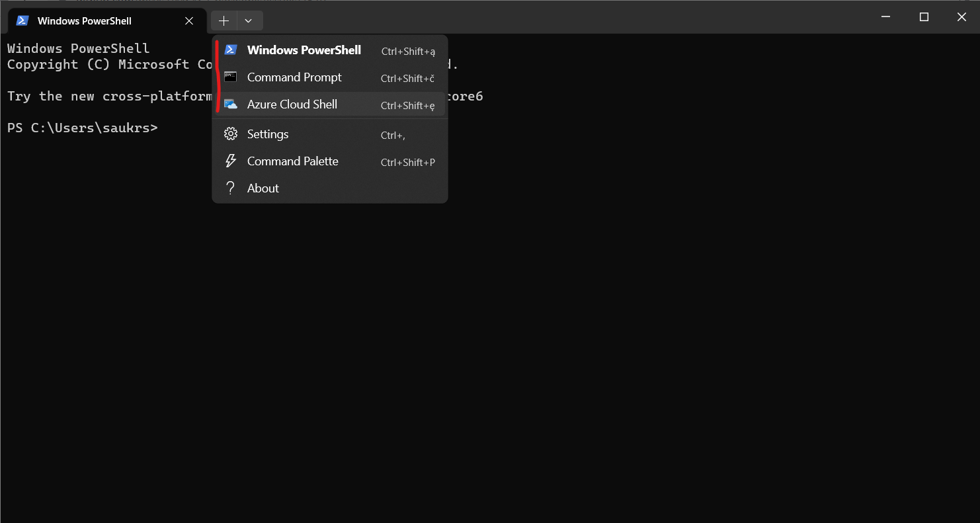The height and width of the screenshot is (523, 980).
Task: Select Windows PowerShell from the profile menu
Action: 304,50
